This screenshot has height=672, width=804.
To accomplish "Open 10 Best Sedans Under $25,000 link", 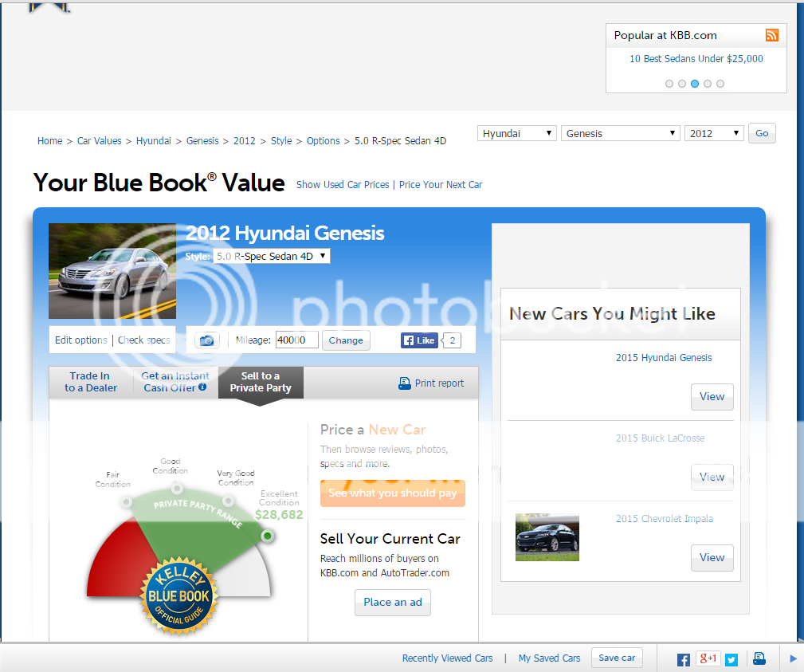I will pyautogui.click(x=696, y=58).
